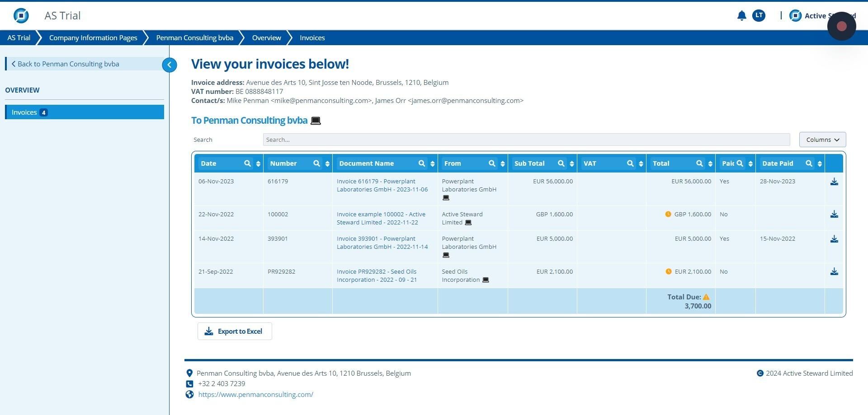Screen dimensions: 868x415
Task: Click orange unpaid indicator for GBP 1,600.00
Action: (x=668, y=214)
